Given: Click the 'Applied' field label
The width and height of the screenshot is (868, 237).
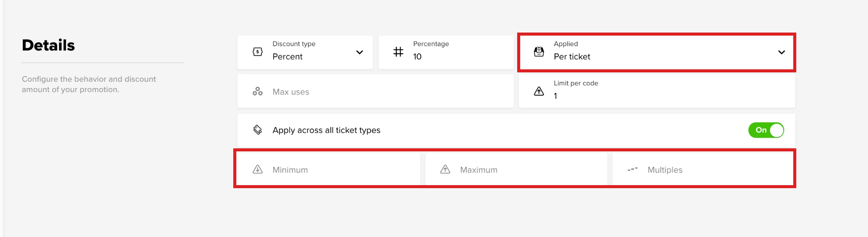Looking at the screenshot, I should (x=566, y=44).
